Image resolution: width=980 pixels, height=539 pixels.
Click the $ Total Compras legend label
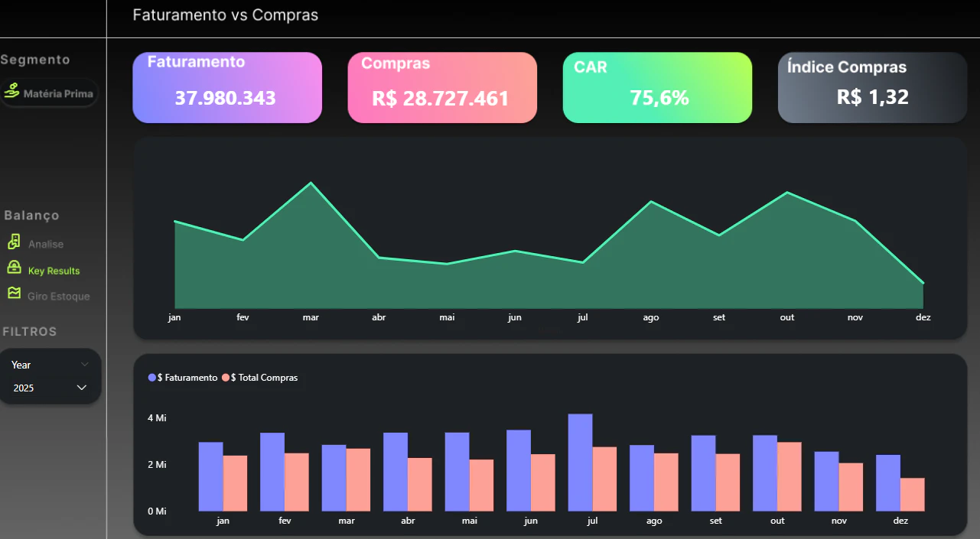264,378
